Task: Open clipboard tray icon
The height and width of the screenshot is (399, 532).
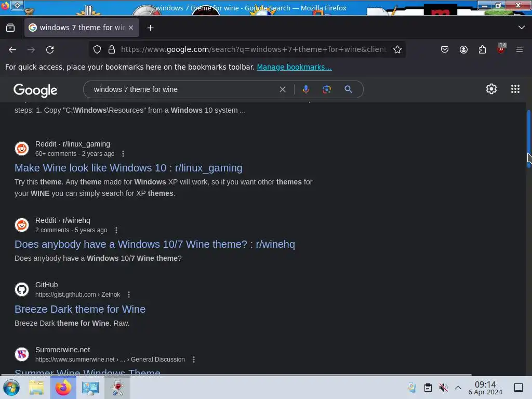Action: pyautogui.click(x=428, y=388)
